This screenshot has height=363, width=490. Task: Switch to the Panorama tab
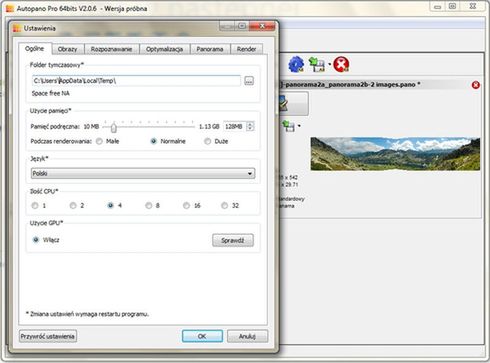pyautogui.click(x=210, y=49)
